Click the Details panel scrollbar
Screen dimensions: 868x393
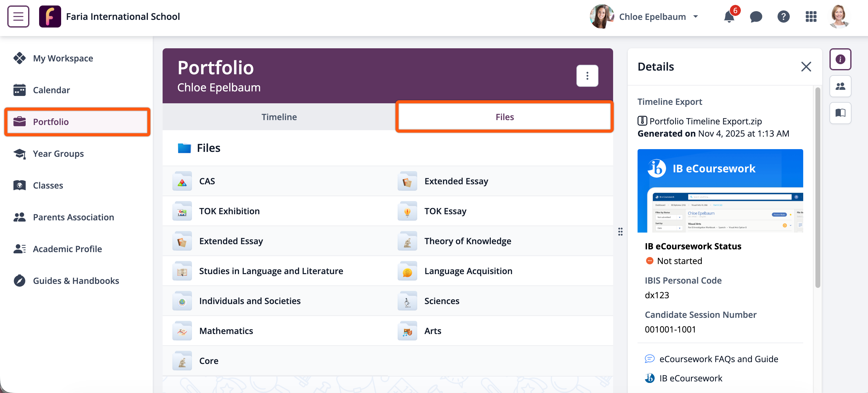click(818, 187)
